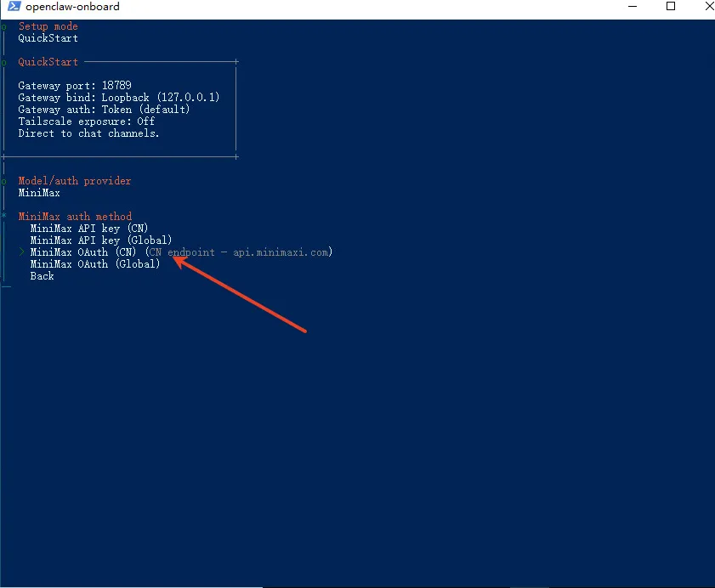Click the PowerShell icon in title bar

(x=14, y=7)
